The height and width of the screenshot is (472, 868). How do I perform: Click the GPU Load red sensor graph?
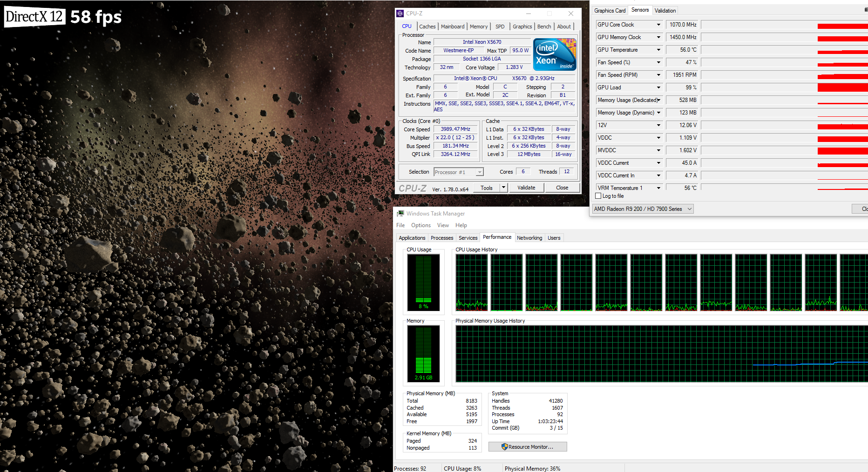pyautogui.click(x=784, y=88)
